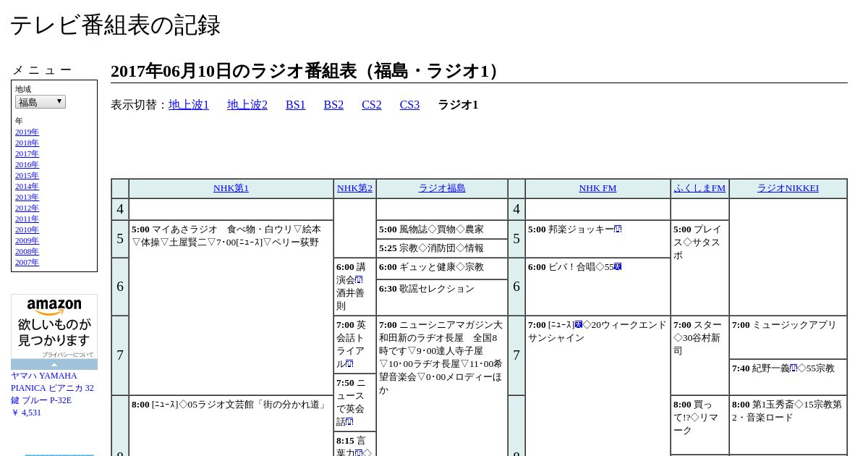Open the 2017年 archive link

point(27,153)
